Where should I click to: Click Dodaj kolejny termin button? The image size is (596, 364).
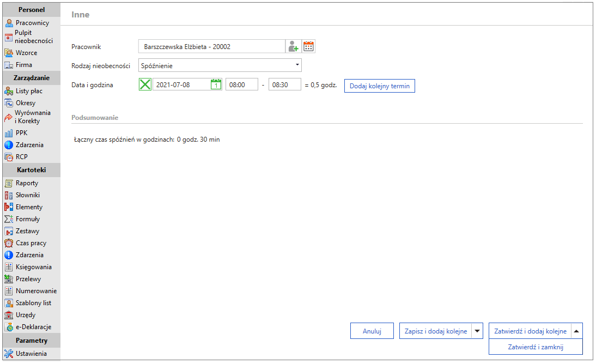pyautogui.click(x=380, y=86)
